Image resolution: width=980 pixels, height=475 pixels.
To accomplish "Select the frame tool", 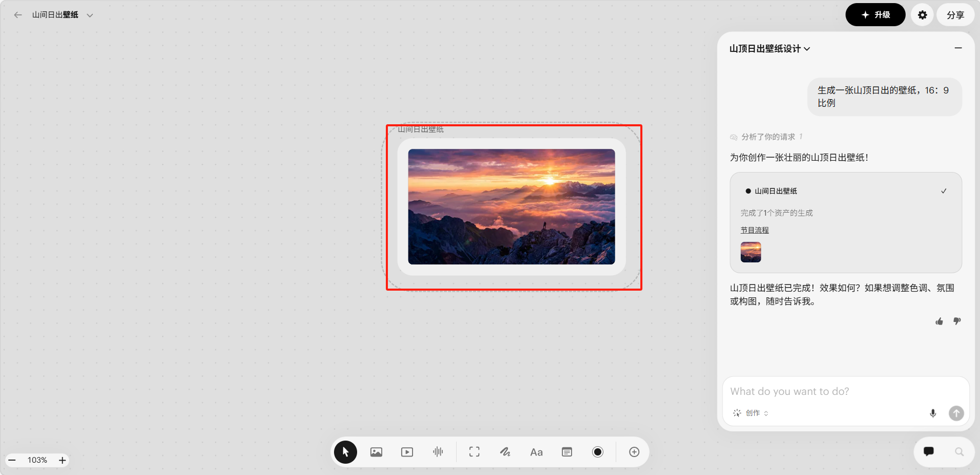I will [x=474, y=452].
